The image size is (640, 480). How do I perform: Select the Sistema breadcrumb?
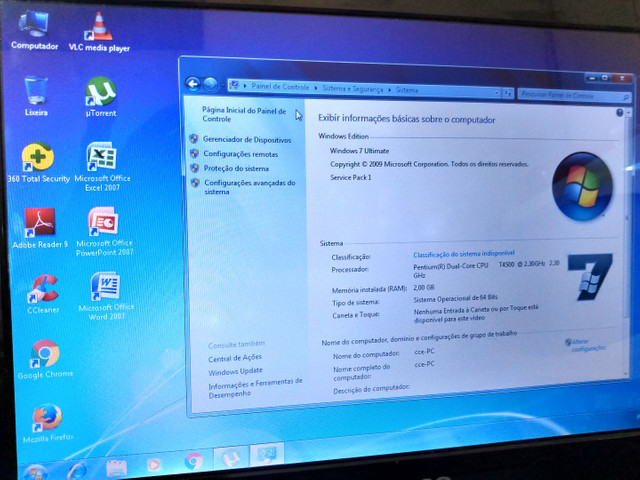coord(407,90)
